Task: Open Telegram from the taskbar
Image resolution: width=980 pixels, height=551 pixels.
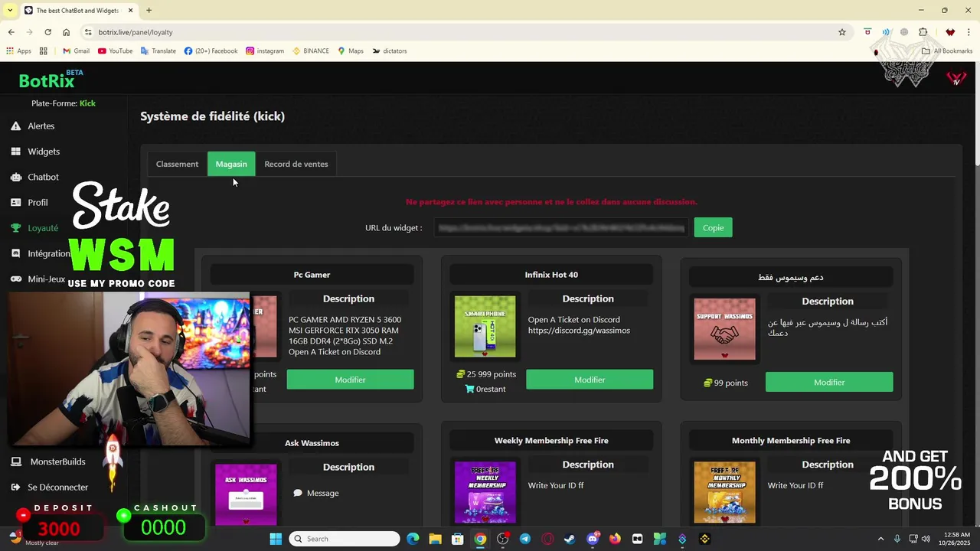Action: [x=524, y=539]
